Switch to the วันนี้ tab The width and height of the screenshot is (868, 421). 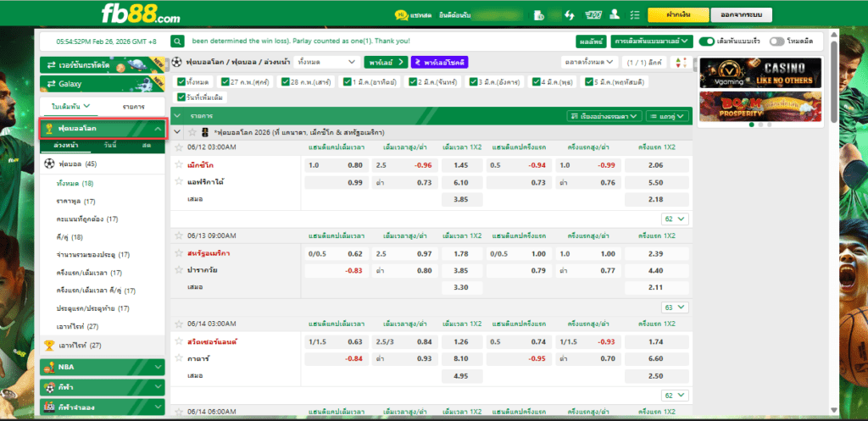tap(110, 146)
